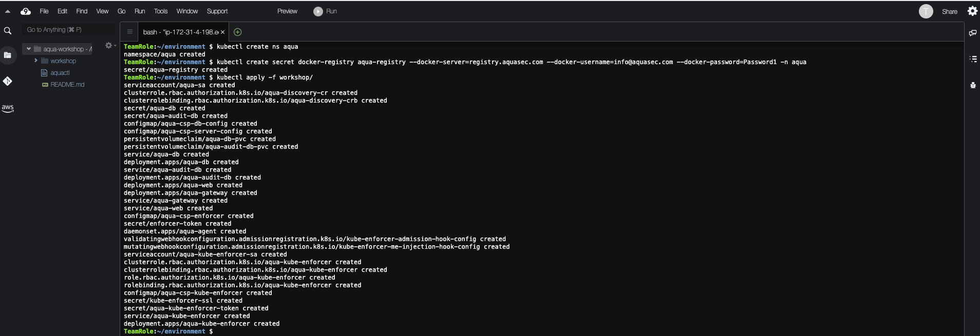
Task: Toggle the Environment files panel icon
Action: [x=8, y=55]
